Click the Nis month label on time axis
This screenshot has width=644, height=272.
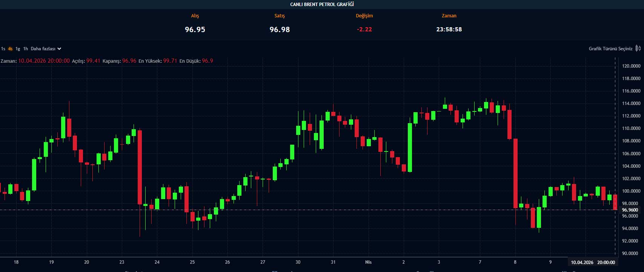pyautogui.click(x=368, y=262)
